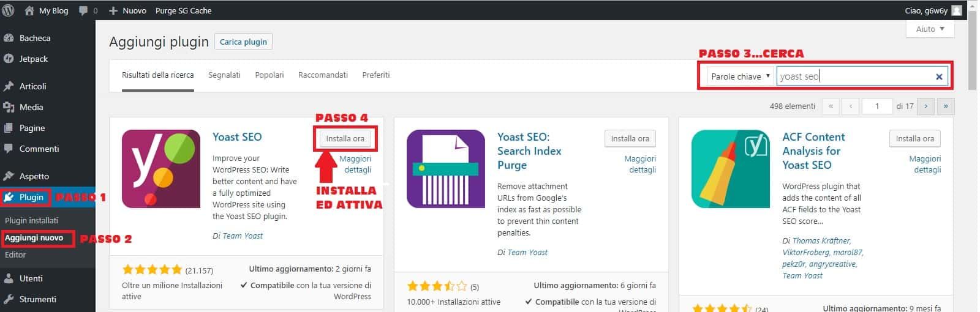Viewport: 980px width, 312px height.
Task: Open Yoast SEO: Search Index Purge title
Action: pos(529,151)
